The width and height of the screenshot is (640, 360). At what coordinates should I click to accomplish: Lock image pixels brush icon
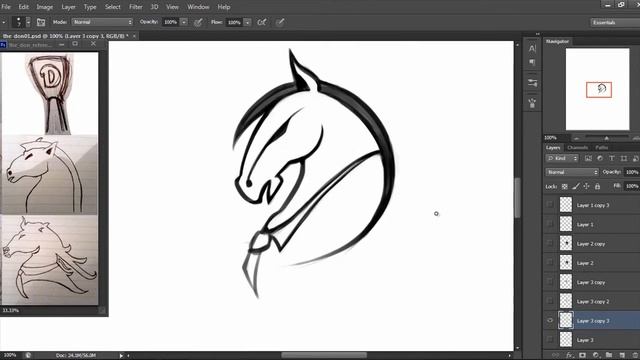tap(576, 187)
